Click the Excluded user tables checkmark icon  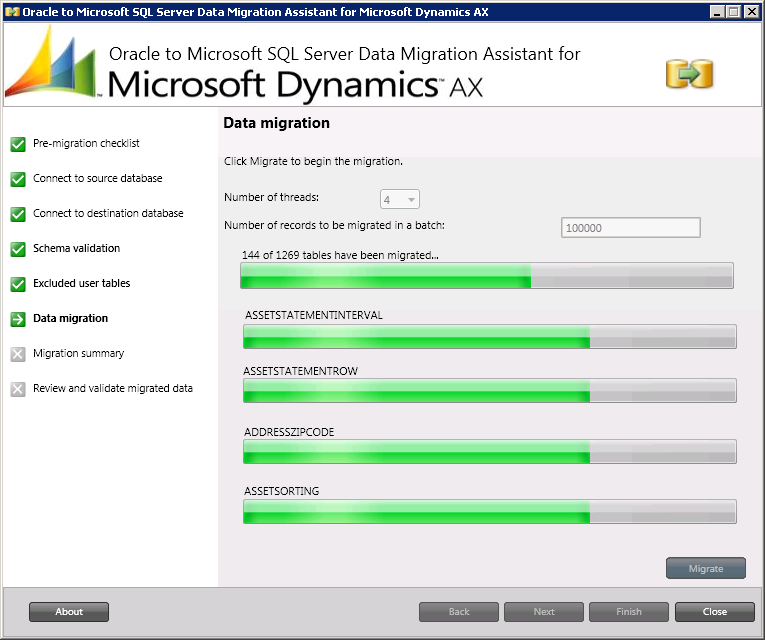(18, 284)
